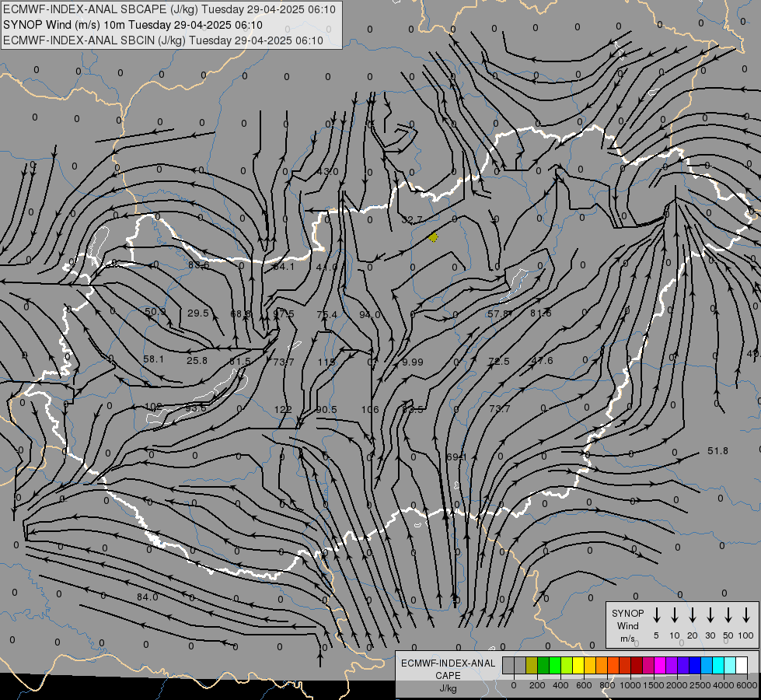Click the CAPE value 41.0 on map
This screenshot has width=761, height=700.
pyautogui.click(x=326, y=268)
